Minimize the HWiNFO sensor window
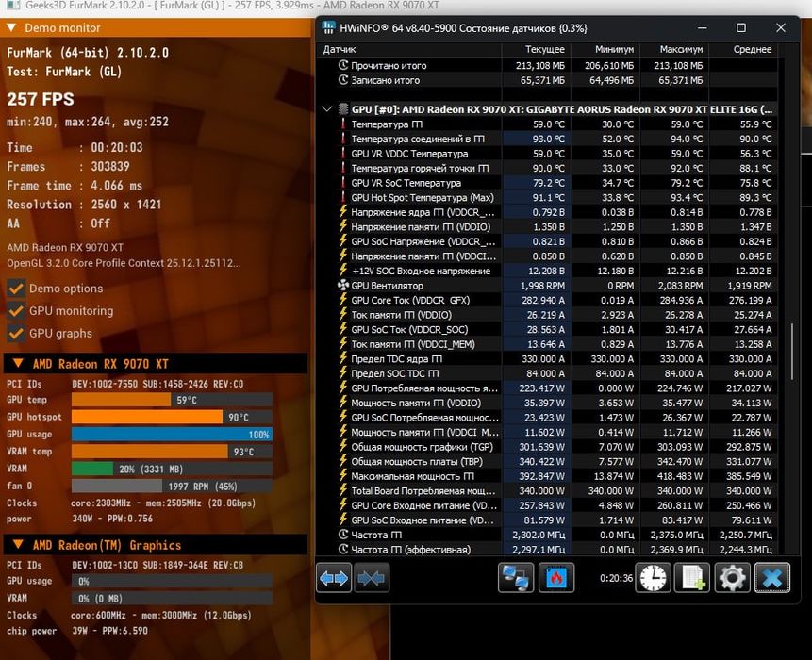 point(703,28)
